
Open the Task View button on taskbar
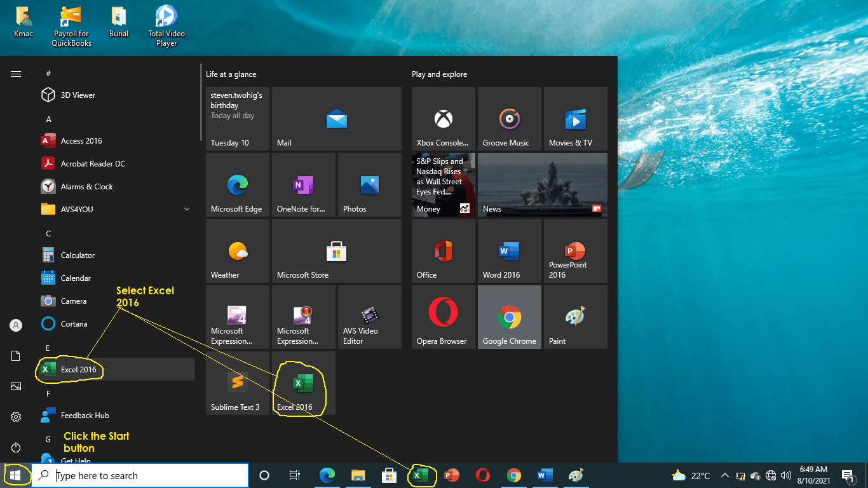(295, 475)
